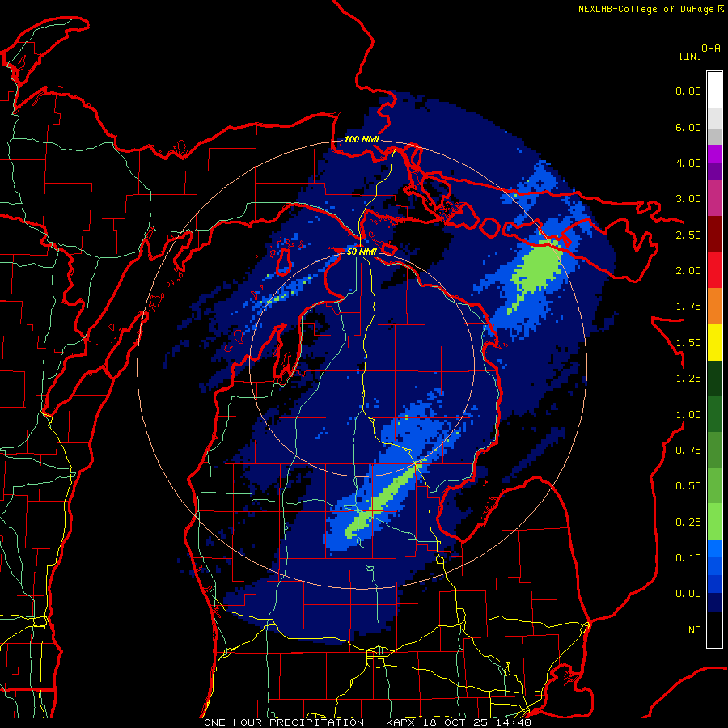This screenshot has height=728, width=728.
Task: Pick the orange legend swatch
Action: click(x=714, y=307)
